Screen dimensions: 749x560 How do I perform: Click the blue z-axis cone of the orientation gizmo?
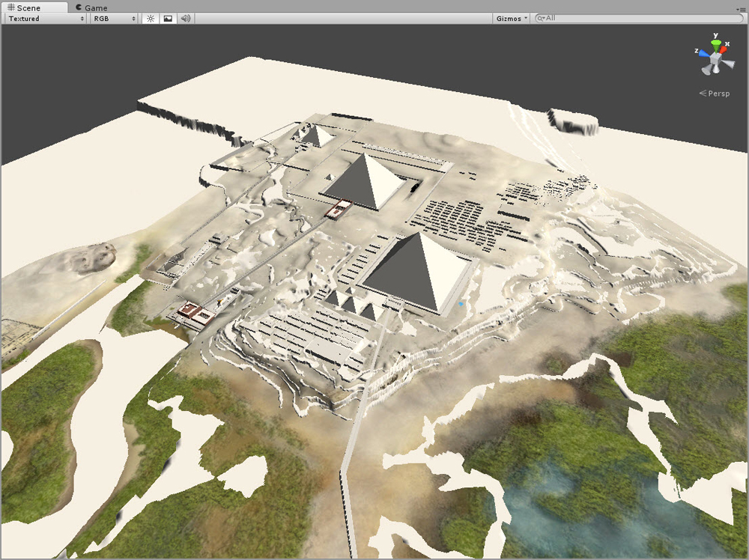tap(704, 53)
